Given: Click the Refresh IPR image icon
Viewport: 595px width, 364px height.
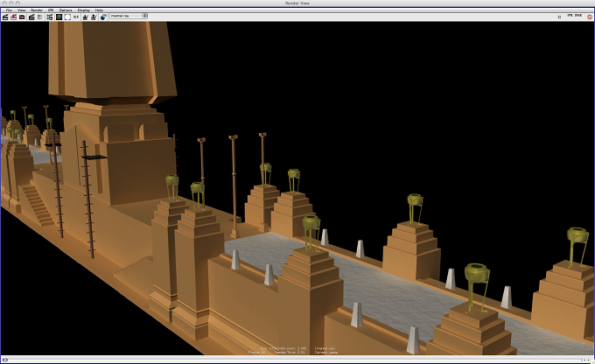Looking at the screenshot, I should pyautogui.click(x=40, y=17).
